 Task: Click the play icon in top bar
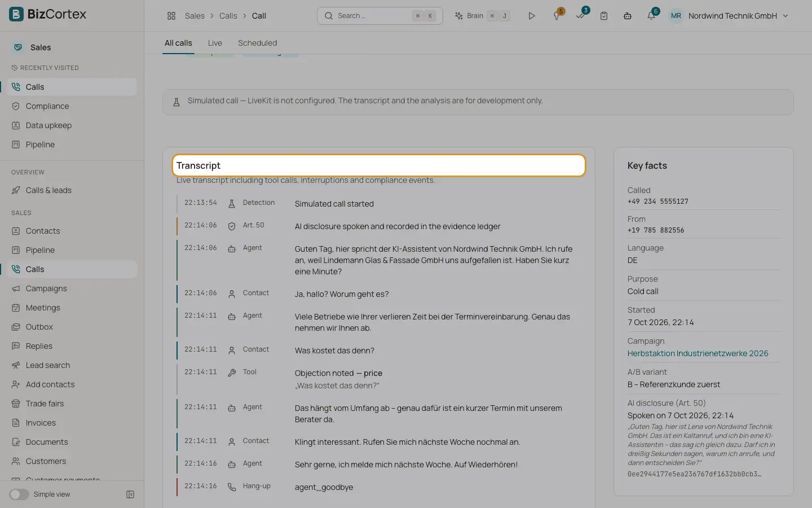tap(531, 16)
